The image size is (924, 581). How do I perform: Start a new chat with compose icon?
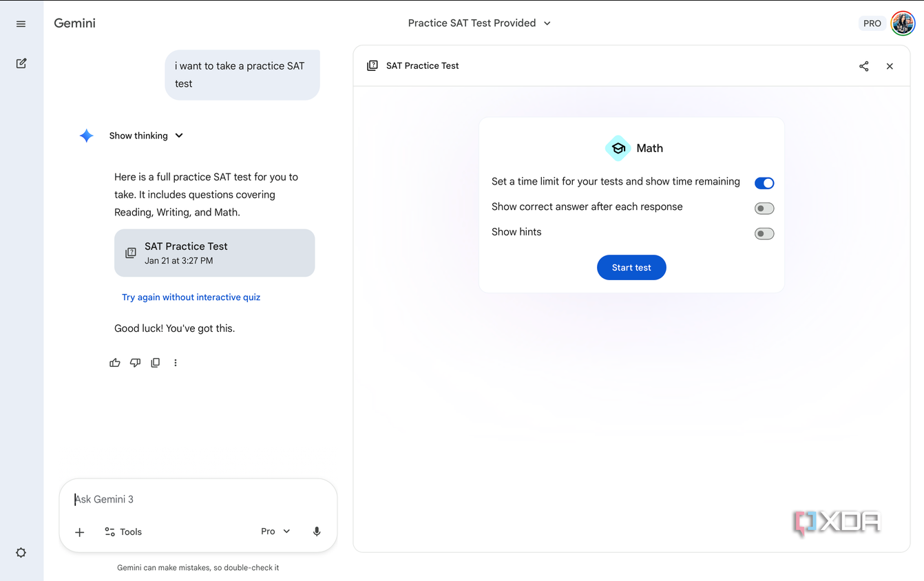tap(21, 63)
